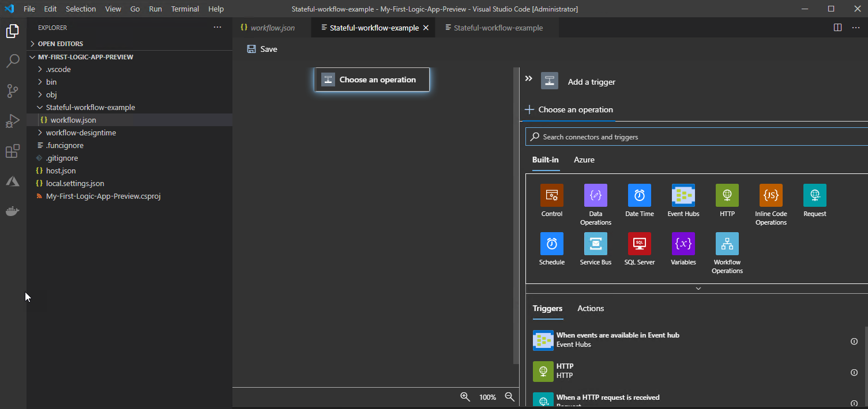Select the Schedule connector icon
The image size is (868, 409).
point(551,244)
